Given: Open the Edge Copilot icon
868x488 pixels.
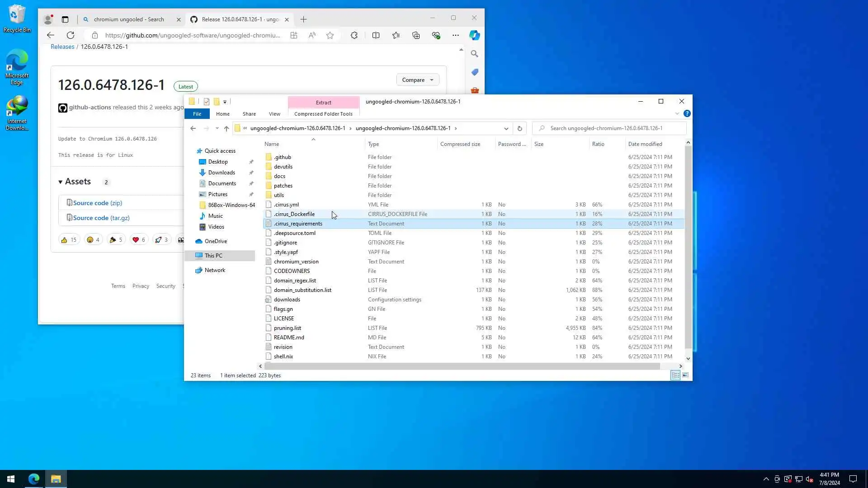Looking at the screenshot, I should [474, 35].
